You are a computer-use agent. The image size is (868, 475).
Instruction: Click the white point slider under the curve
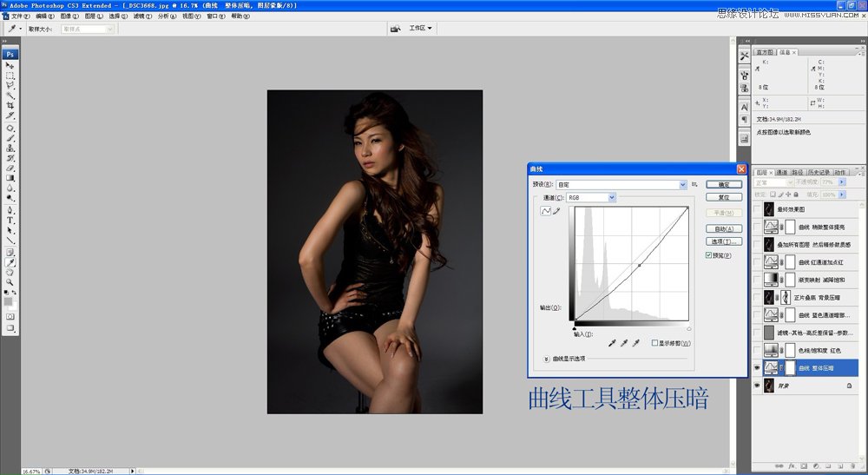click(x=688, y=330)
